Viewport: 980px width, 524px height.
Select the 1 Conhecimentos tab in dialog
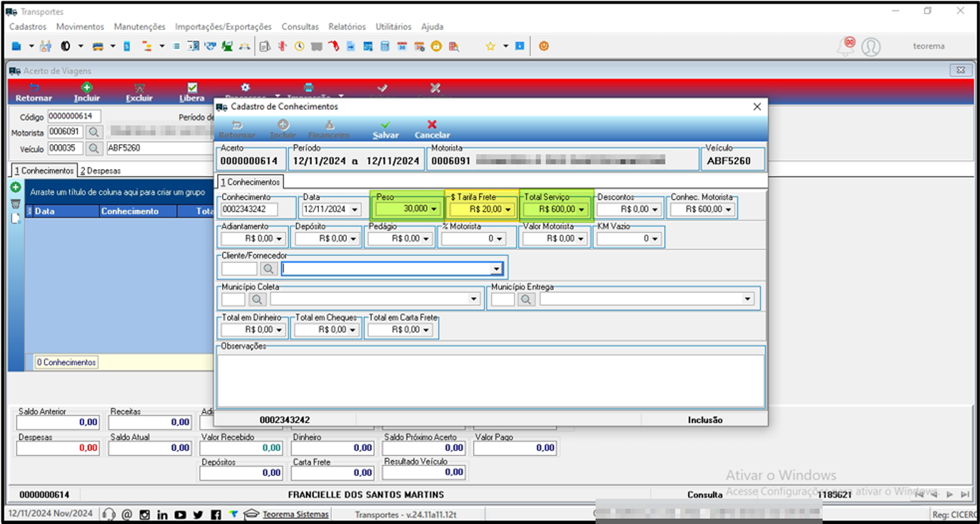(250, 182)
